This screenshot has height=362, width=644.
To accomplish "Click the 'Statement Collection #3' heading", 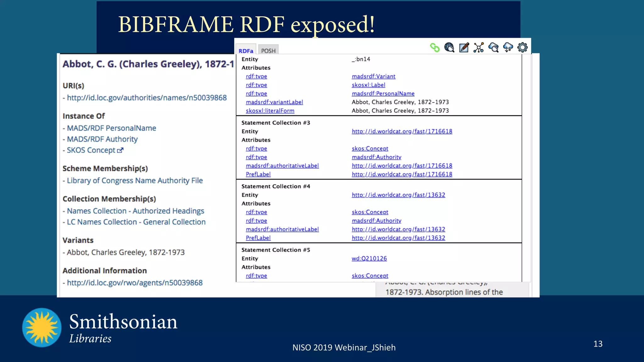I will tap(276, 123).
